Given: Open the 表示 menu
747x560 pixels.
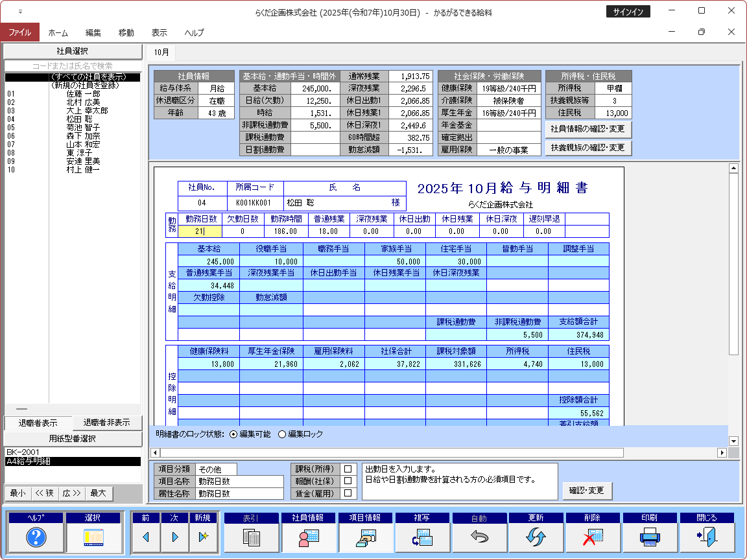Looking at the screenshot, I should [159, 32].
